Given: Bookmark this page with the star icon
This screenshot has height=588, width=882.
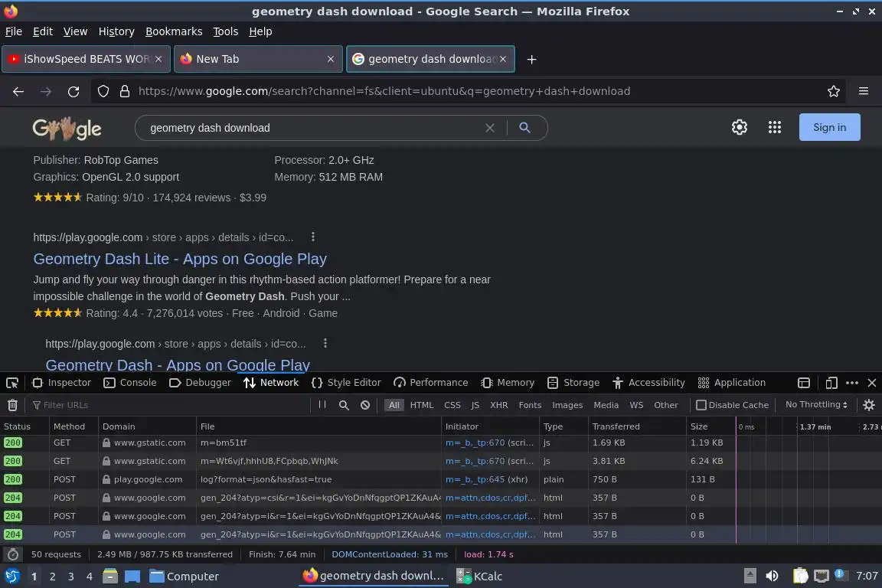Looking at the screenshot, I should pyautogui.click(x=834, y=91).
